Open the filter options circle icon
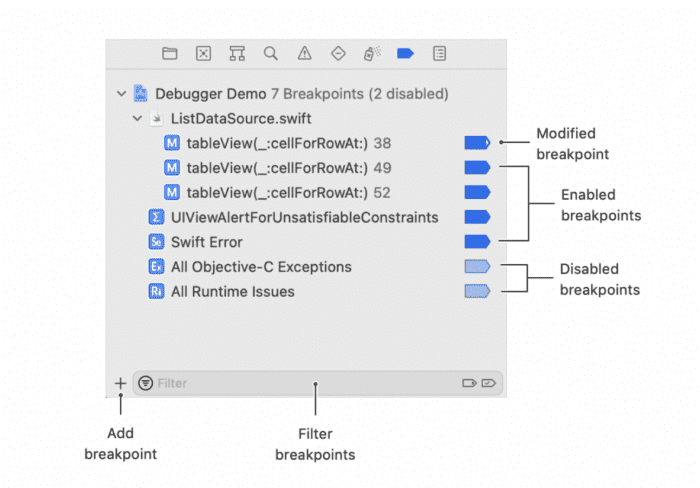Screen dimensions: 700x488 [x=146, y=383]
